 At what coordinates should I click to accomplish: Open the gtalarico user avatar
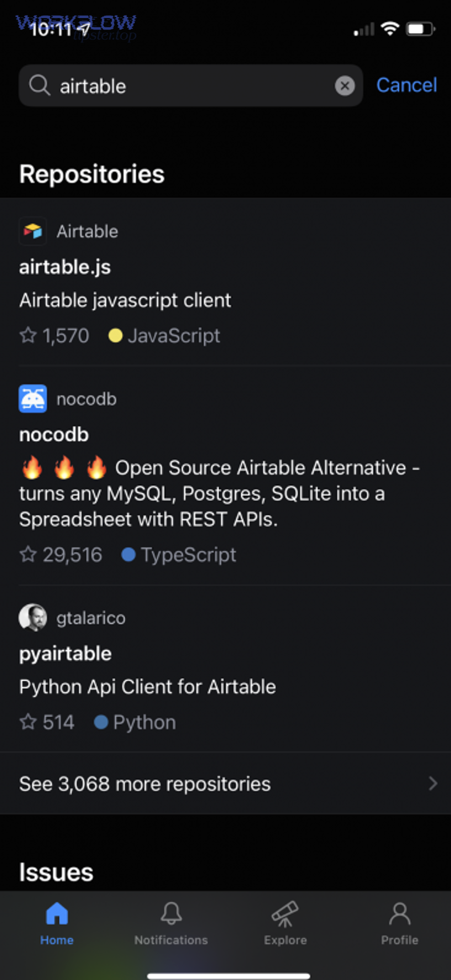(33, 618)
